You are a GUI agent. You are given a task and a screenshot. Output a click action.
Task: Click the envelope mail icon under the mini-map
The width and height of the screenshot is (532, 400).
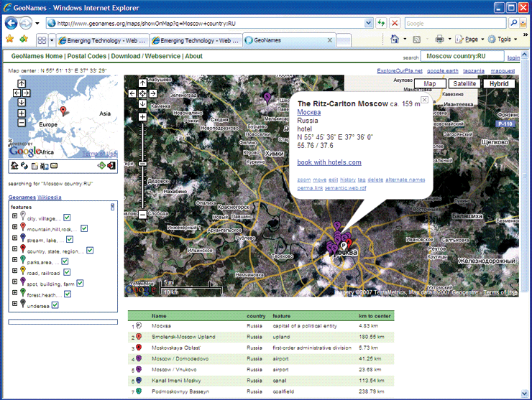(54, 166)
